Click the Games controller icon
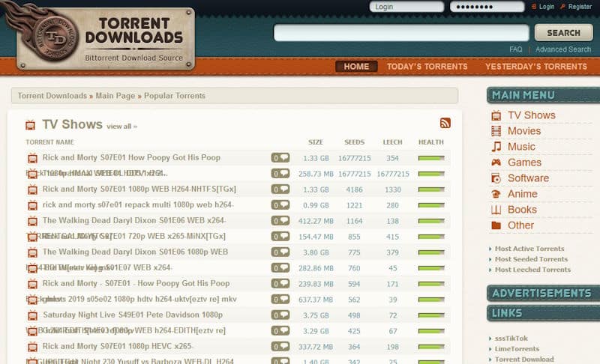Screen dimensions: 600x364 pyautogui.click(x=496, y=163)
